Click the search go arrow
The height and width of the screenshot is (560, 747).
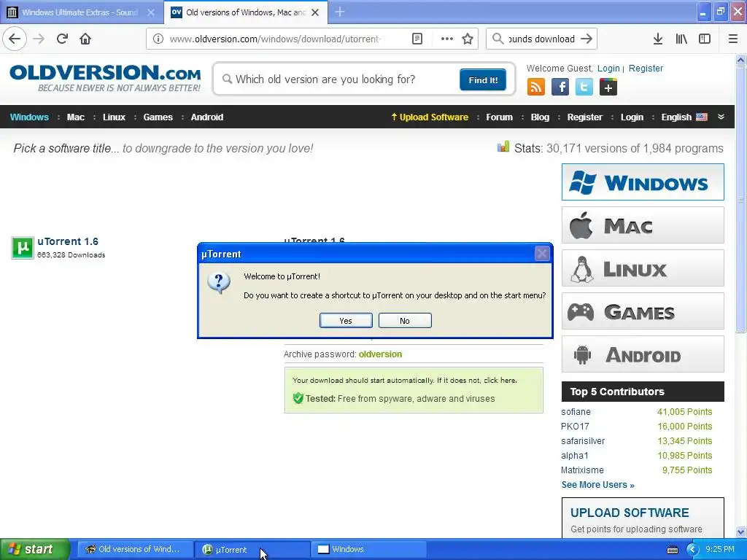pos(587,39)
